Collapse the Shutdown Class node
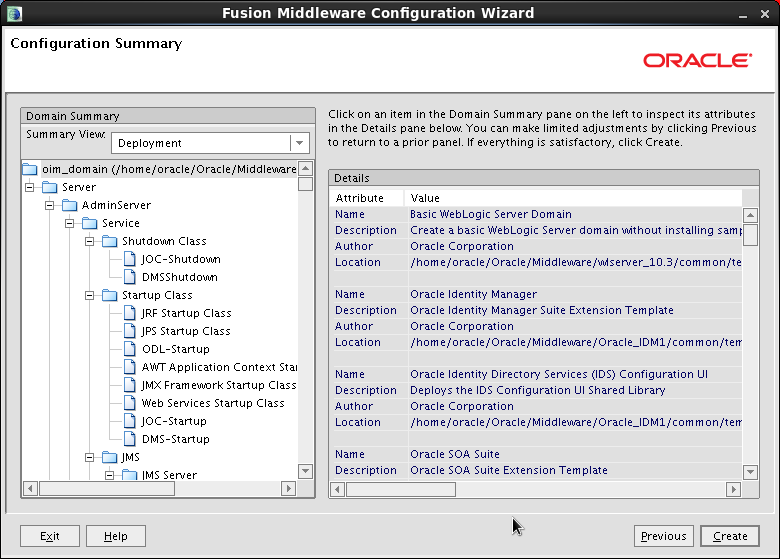The width and height of the screenshot is (780, 559). [x=90, y=241]
